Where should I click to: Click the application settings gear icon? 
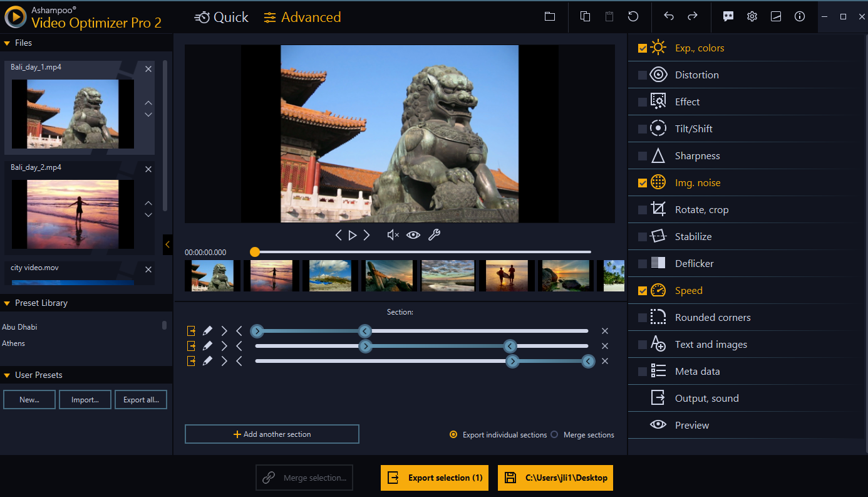(x=752, y=16)
